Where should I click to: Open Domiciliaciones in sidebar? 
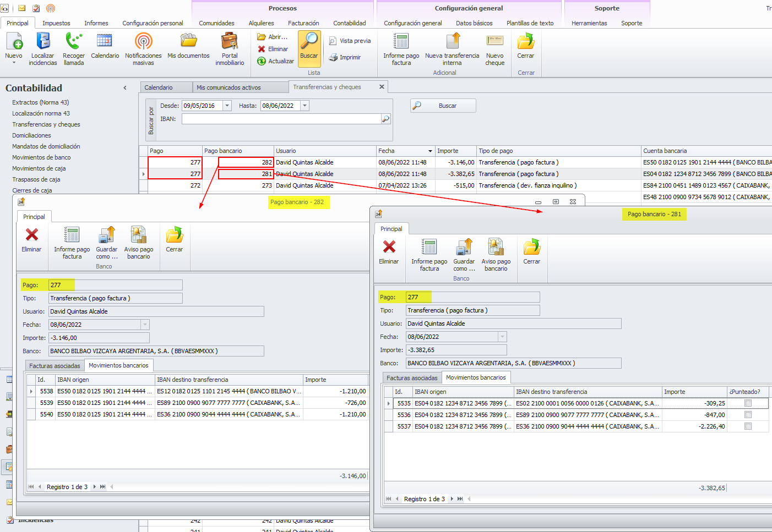tap(31, 135)
